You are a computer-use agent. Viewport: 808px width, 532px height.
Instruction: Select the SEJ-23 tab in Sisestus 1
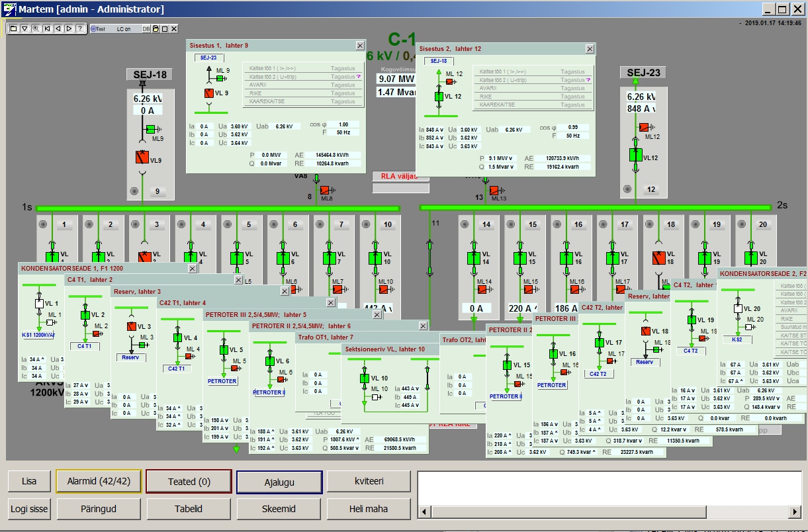tap(208, 58)
